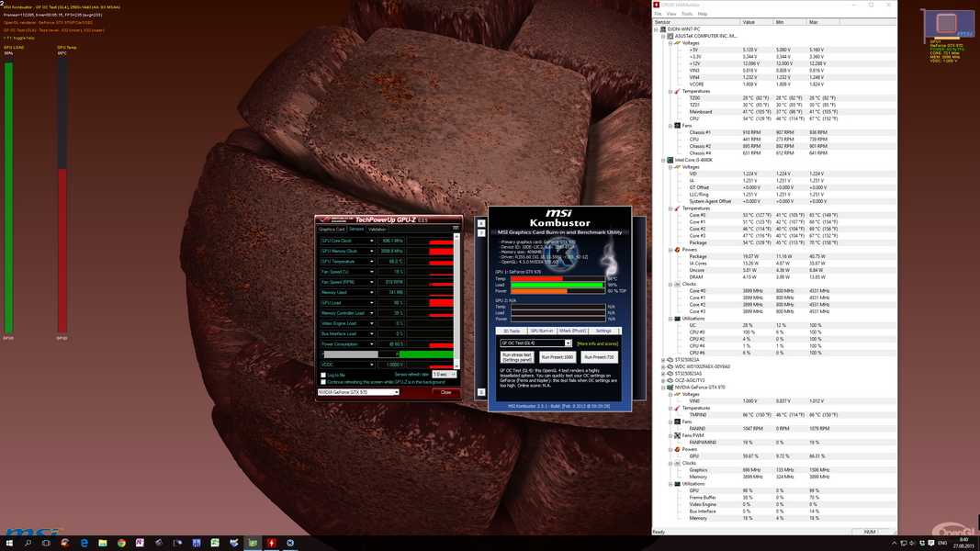Open the Windows Start menu

pos(9,543)
